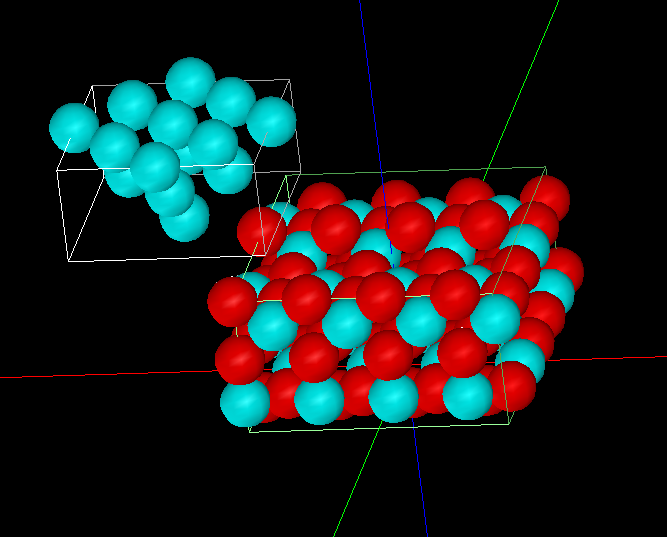Screen dimensions: 667x537
Task: Pick the top-right red atom of the crystal
Action: coord(545,199)
